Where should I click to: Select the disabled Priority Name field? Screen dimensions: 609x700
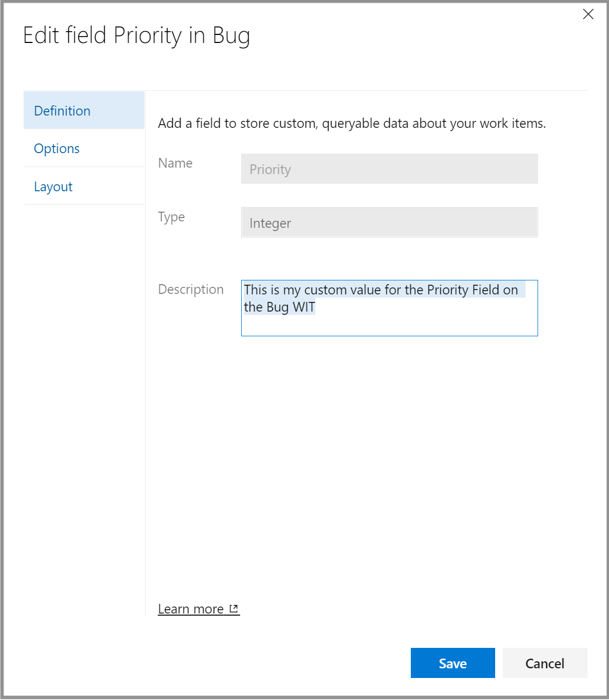click(389, 169)
